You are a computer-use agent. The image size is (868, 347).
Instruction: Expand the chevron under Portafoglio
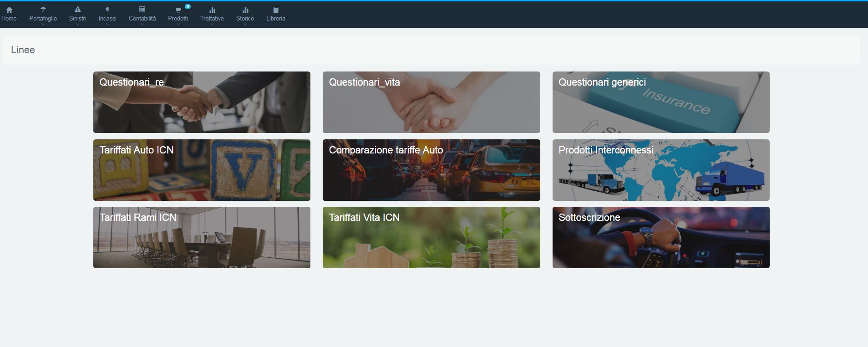pos(43,24)
